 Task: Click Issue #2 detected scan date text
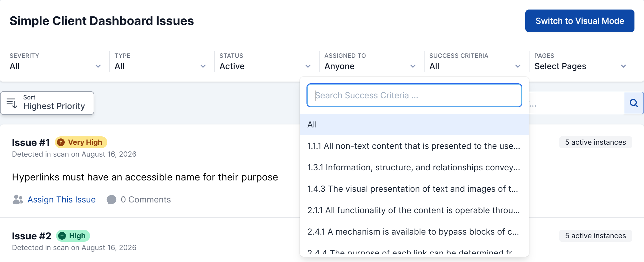74,248
